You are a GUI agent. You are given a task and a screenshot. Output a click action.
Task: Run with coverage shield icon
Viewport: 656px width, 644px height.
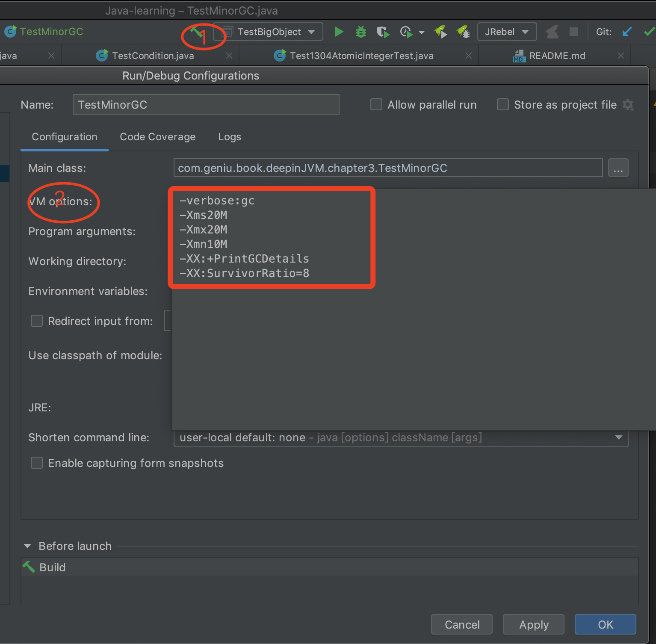(383, 32)
